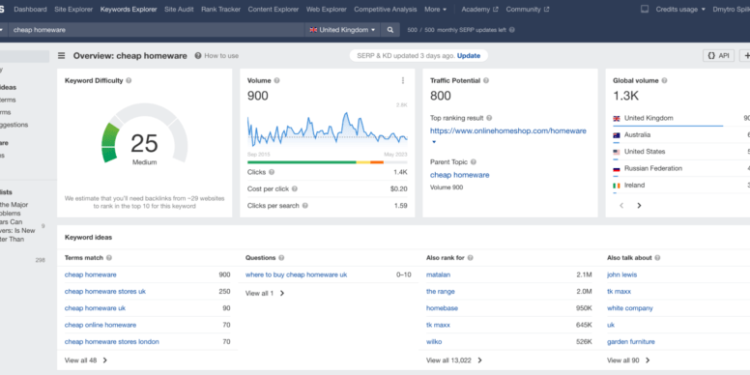Open Content Explorer
This screenshot has height=375, width=750.
pyautogui.click(x=273, y=9)
